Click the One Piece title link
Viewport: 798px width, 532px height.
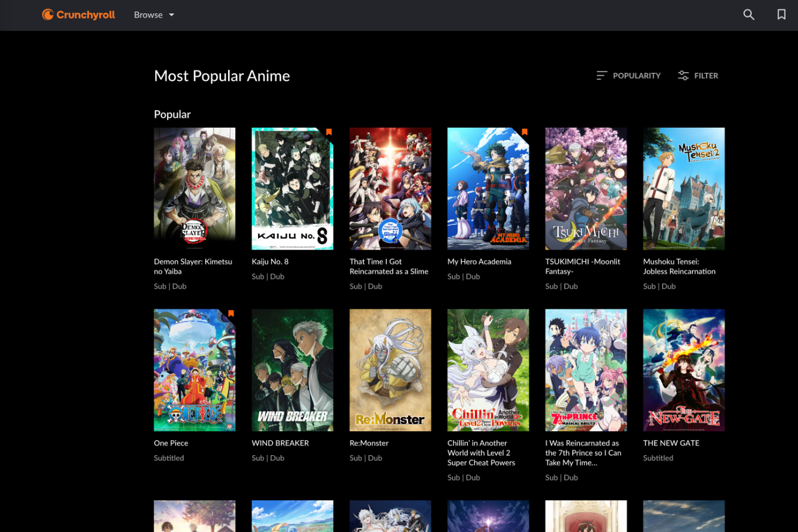point(171,444)
